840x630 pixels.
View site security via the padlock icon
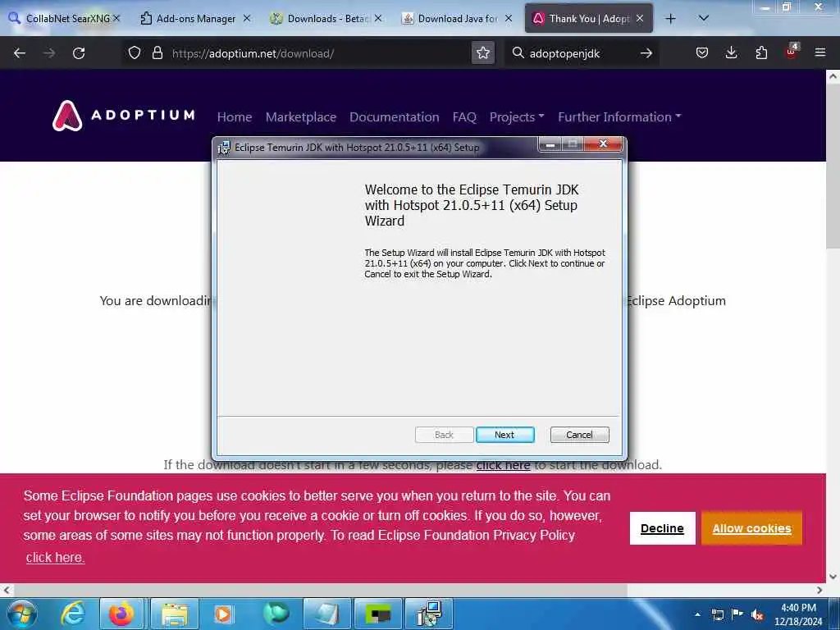point(157,53)
